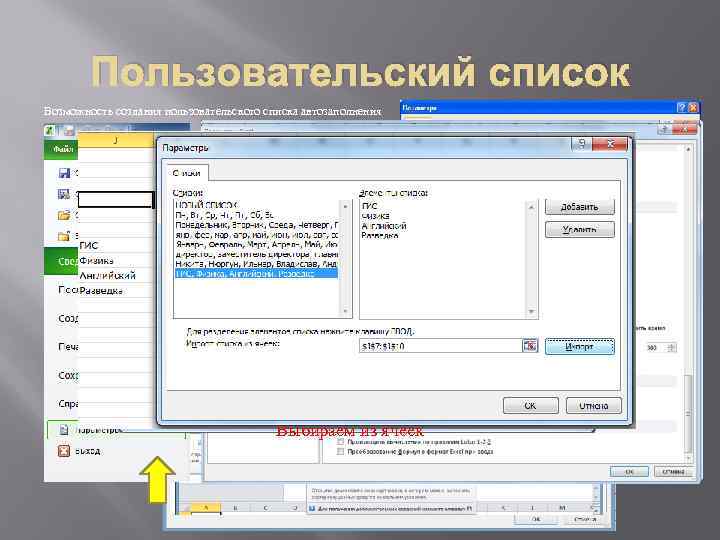
Task: Click the column J header in the spreadsheet
Action: [116, 140]
